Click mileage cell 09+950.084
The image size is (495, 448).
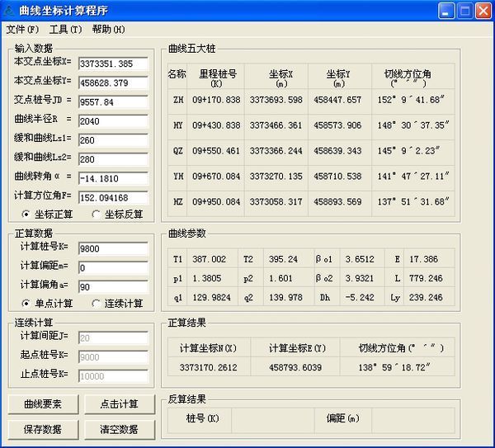pyautogui.click(x=216, y=202)
